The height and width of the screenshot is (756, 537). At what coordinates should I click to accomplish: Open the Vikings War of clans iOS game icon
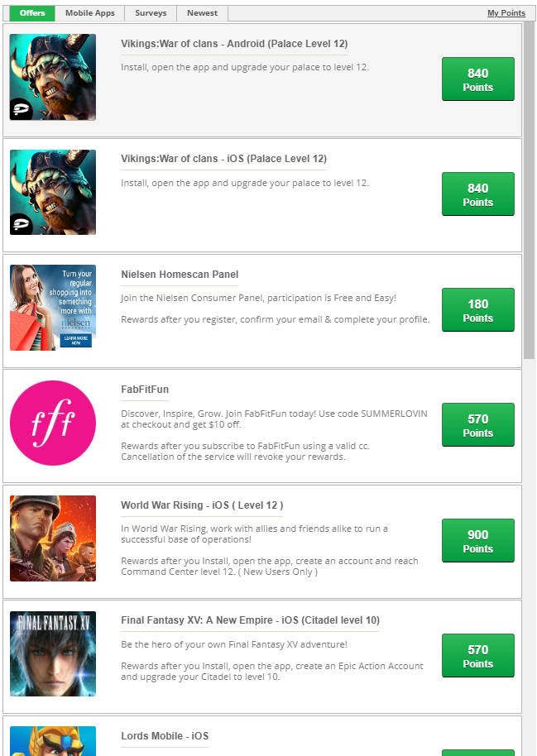pyautogui.click(x=53, y=192)
